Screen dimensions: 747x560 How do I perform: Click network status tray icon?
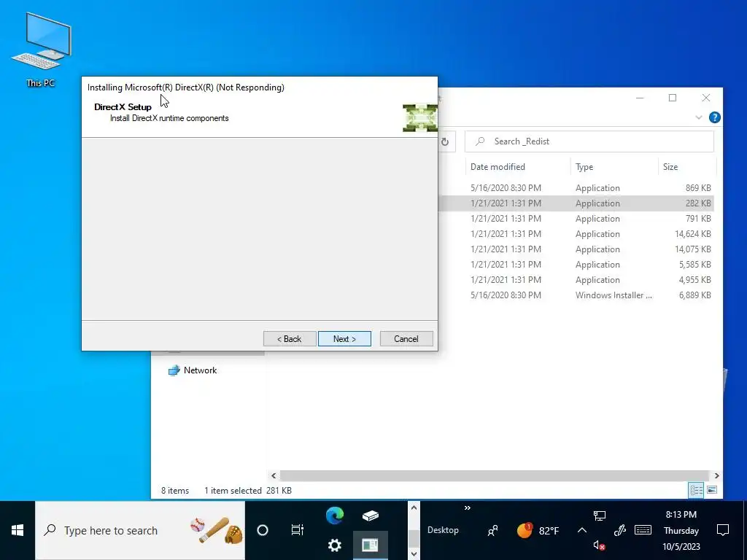pos(600,516)
